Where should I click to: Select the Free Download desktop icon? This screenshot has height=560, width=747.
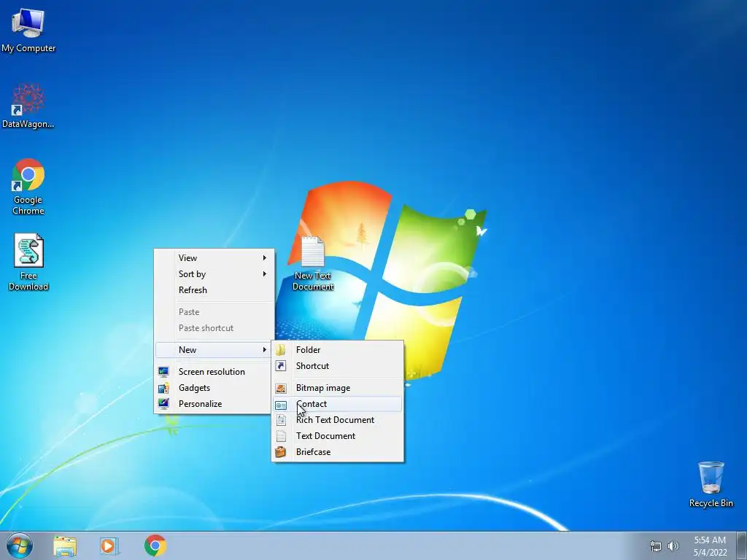pos(28,262)
